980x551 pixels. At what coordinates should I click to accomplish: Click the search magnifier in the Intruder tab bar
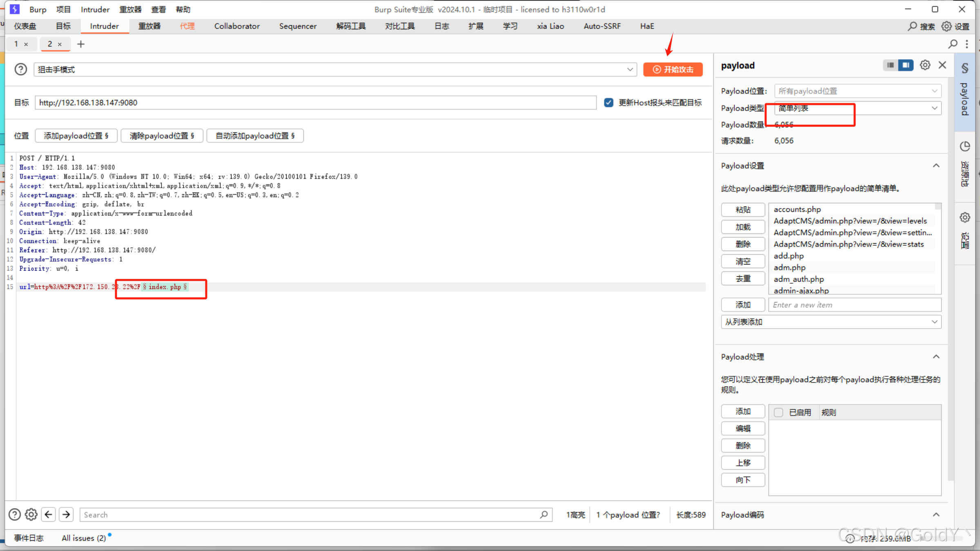(953, 44)
